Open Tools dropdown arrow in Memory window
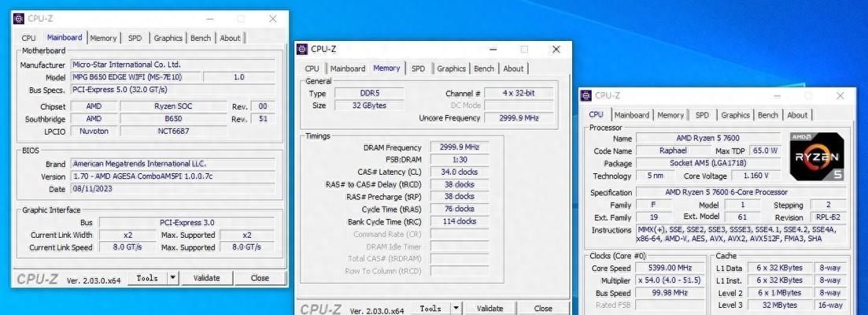This screenshot has height=315, width=868. 456,309
